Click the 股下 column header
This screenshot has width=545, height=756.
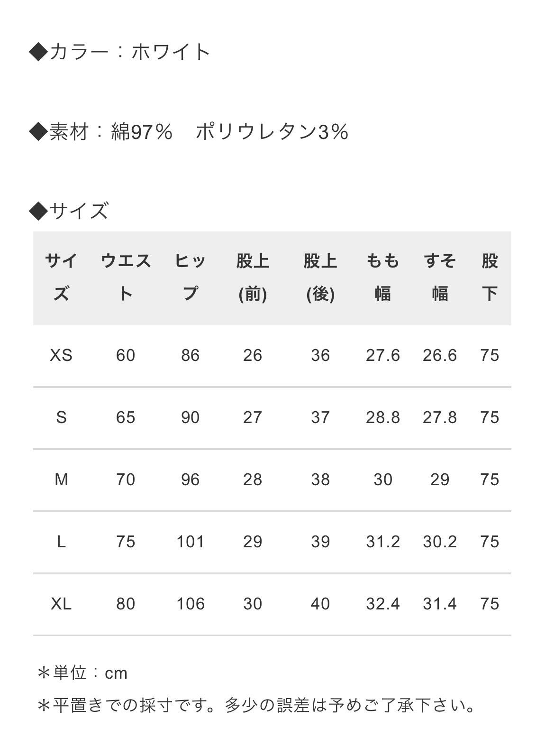coord(490,277)
